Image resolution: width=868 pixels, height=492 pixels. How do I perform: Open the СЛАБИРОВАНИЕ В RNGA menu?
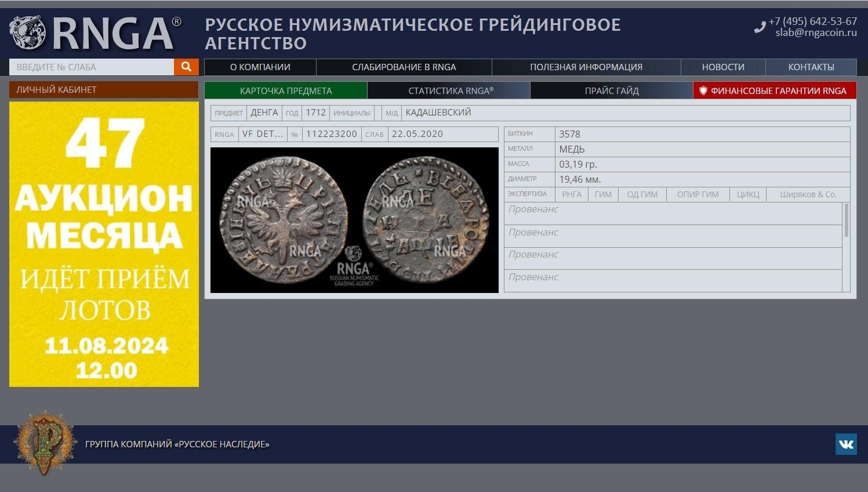[x=404, y=67]
